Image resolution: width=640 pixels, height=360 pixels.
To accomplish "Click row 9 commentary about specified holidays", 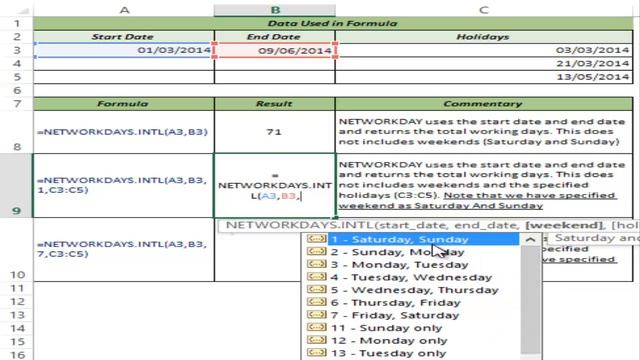I will pos(484,186).
